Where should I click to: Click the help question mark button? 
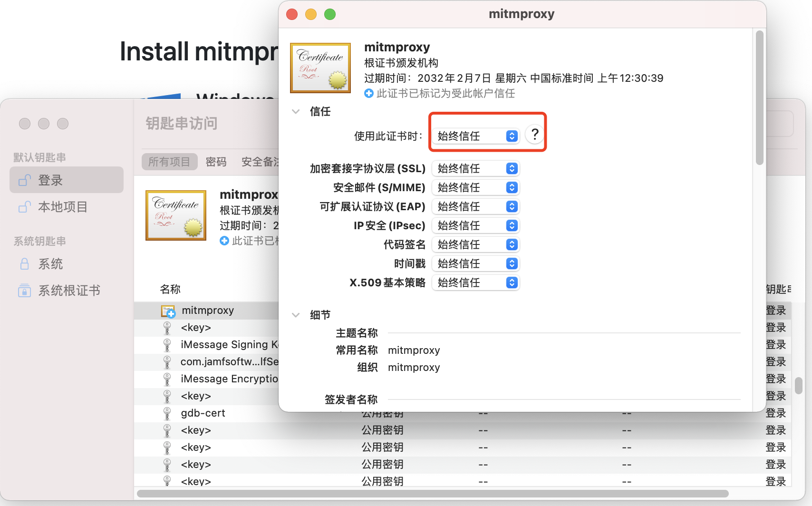(535, 135)
